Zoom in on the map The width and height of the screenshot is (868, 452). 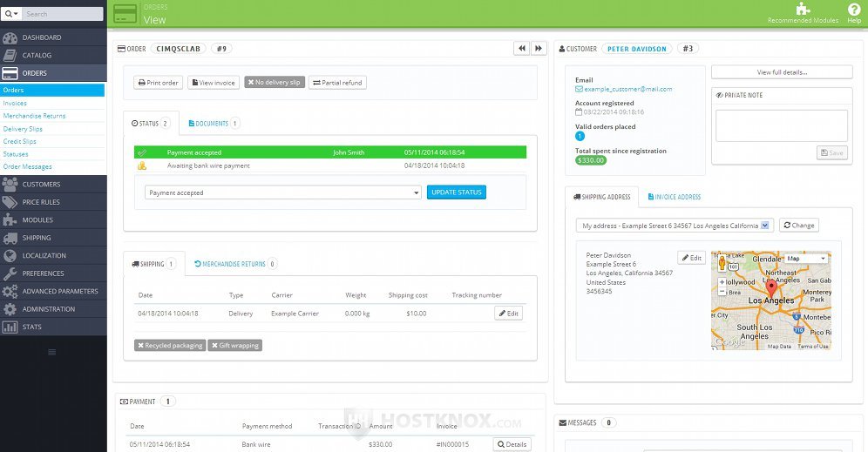(722, 282)
